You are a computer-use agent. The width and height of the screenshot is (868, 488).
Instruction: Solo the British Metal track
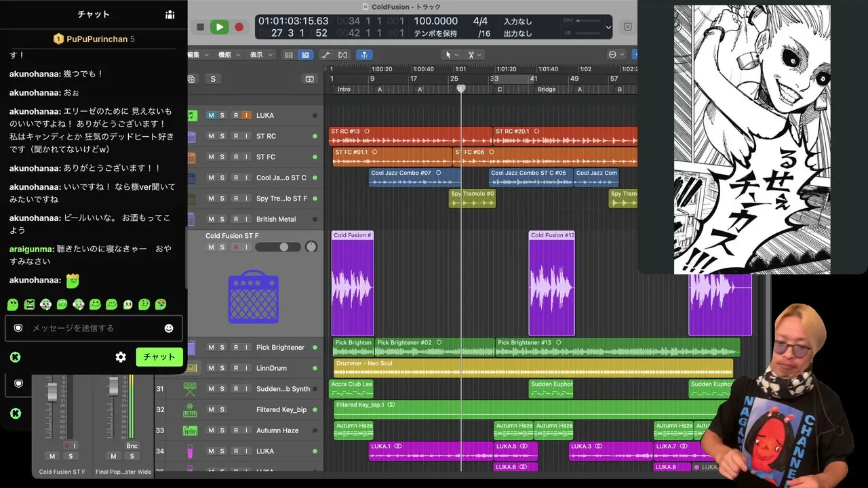click(222, 219)
